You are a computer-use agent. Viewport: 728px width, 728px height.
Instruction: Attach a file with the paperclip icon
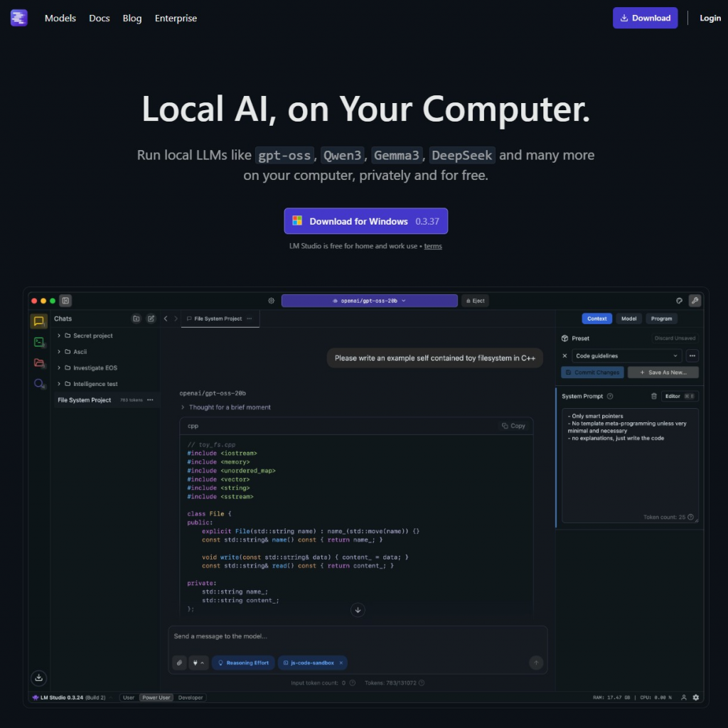179,663
